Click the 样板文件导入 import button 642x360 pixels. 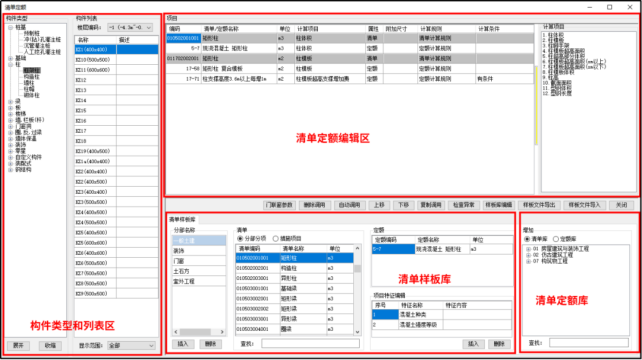(584, 205)
